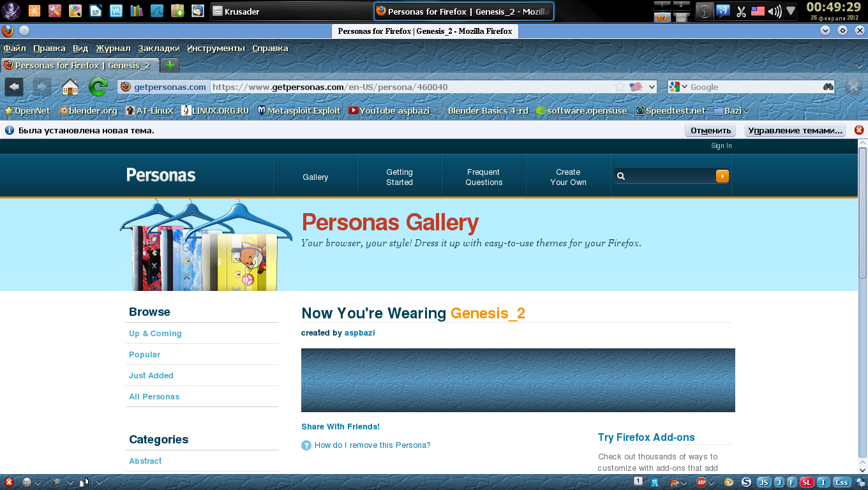Open the clipboard scissors tray icon

(x=741, y=11)
